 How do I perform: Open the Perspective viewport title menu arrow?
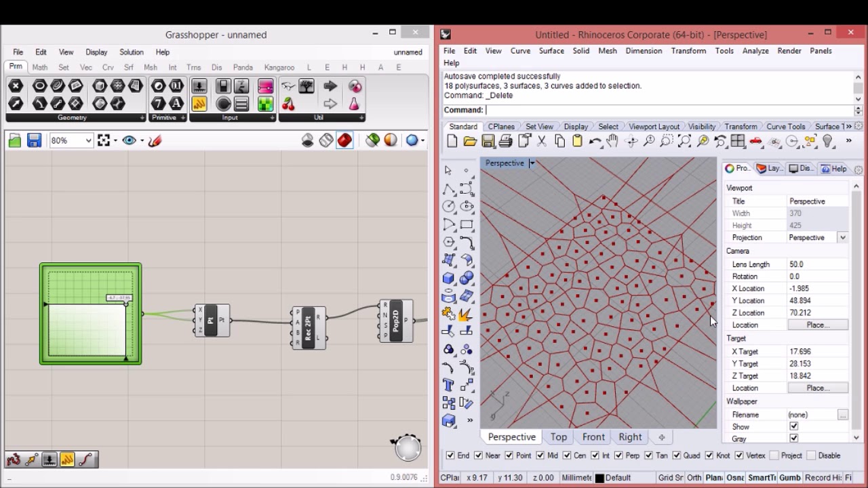tap(532, 163)
